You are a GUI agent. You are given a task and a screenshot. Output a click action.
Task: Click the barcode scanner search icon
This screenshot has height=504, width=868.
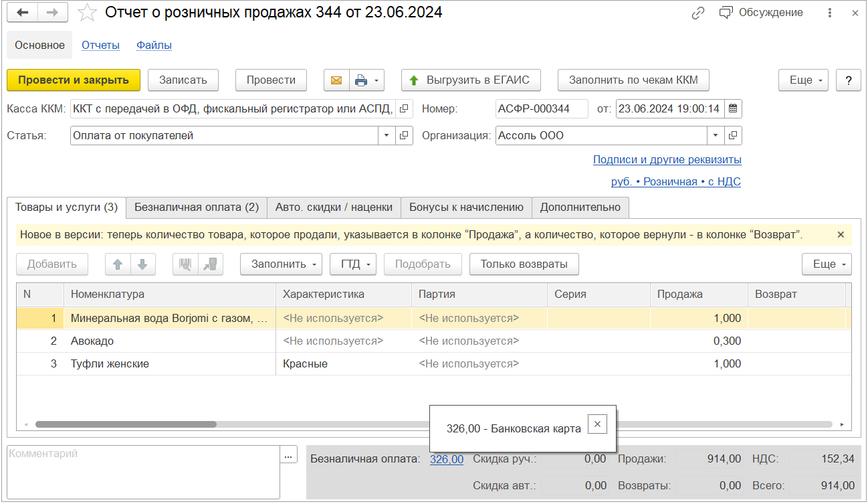pos(185,264)
